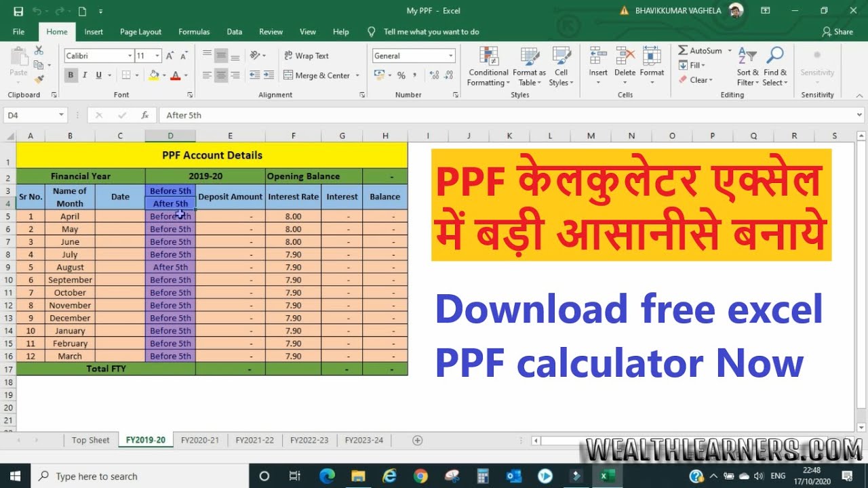Toggle Underline formatting
This screenshot has width=868, height=488.
point(99,75)
